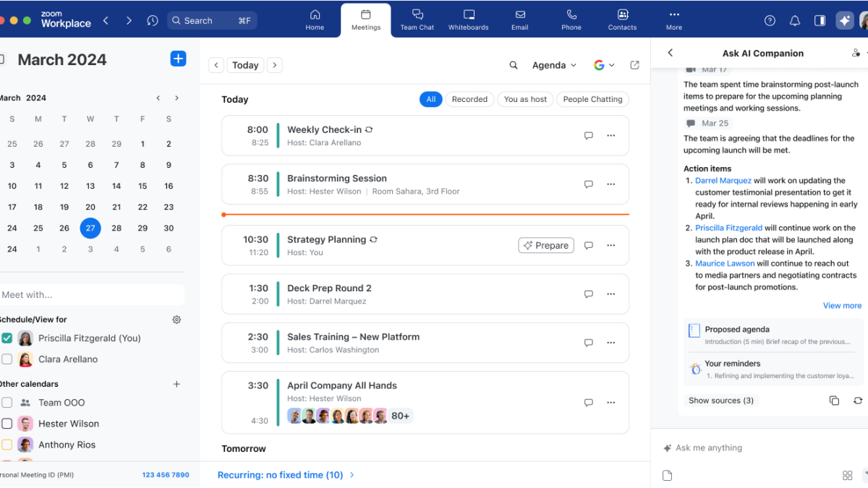Image resolution: width=868 pixels, height=488 pixels.
Task: Open the Google account dropdown
Action: pyautogui.click(x=605, y=65)
